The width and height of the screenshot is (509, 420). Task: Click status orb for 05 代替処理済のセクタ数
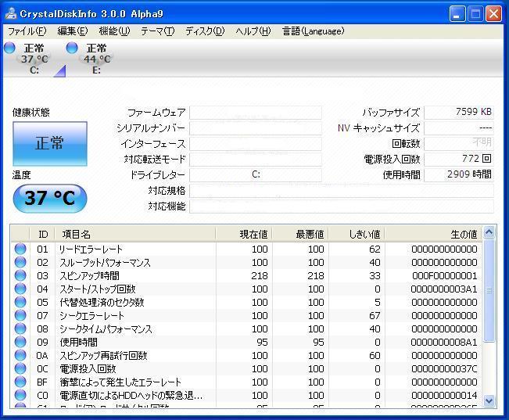(20, 302)
